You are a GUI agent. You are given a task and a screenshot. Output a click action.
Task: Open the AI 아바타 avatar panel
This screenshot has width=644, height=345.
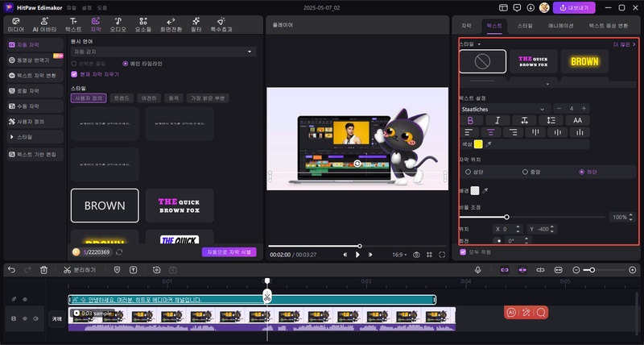tap(44, 25)
